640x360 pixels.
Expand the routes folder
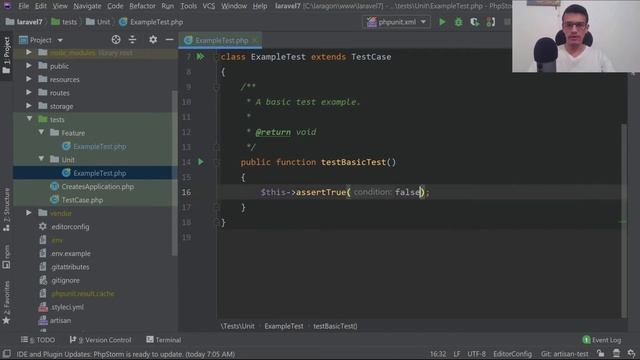click(x=29, y=93)
